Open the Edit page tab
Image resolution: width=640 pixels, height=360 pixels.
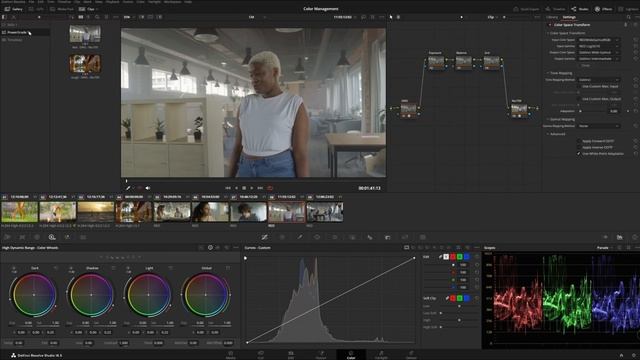[x=291, y=355]
